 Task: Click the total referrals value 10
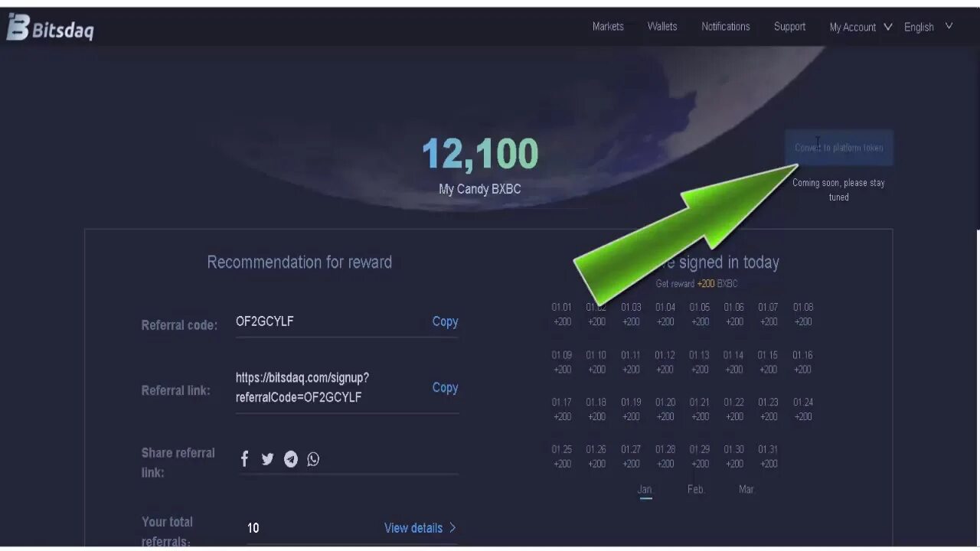click(x=253, y=528)
